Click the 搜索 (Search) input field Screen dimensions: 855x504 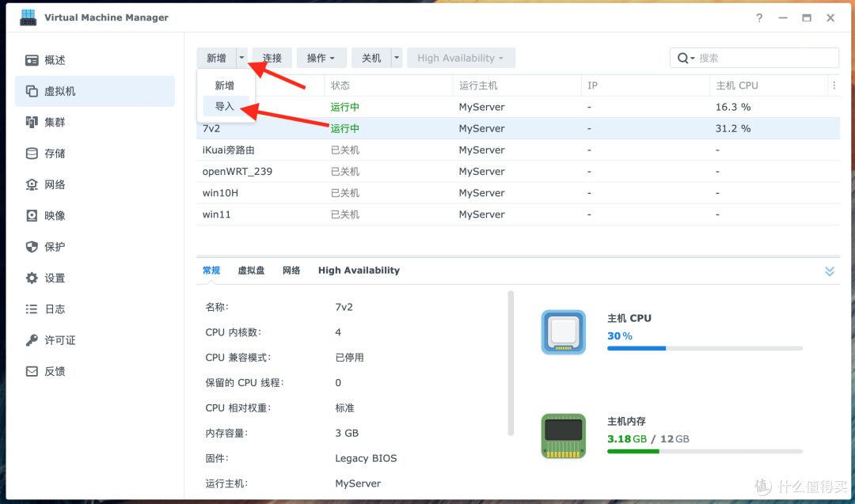(x=752, y=57)
